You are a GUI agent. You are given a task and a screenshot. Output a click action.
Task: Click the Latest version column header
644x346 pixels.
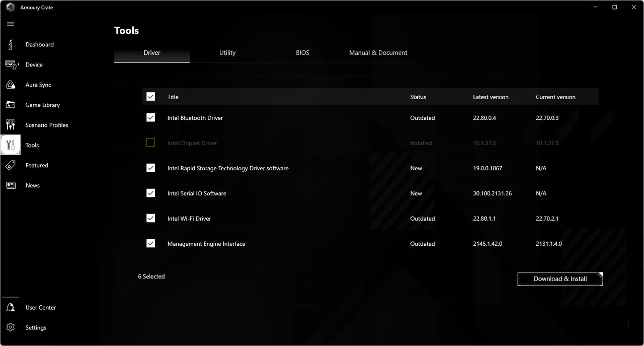click(491, 97)
